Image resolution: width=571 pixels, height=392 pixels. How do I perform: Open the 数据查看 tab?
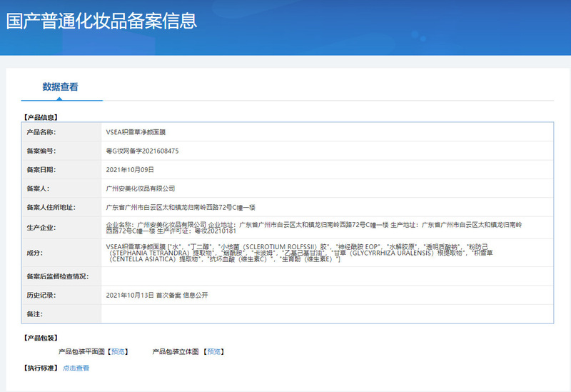pyautogui.click(x=60, y=87)
